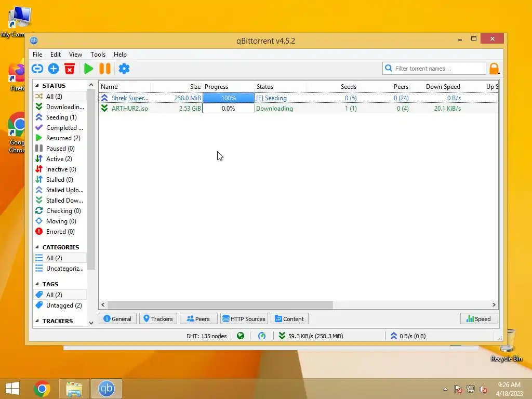
Task: Switch to the HTTP Sources tab
Action: click(244, 319)
